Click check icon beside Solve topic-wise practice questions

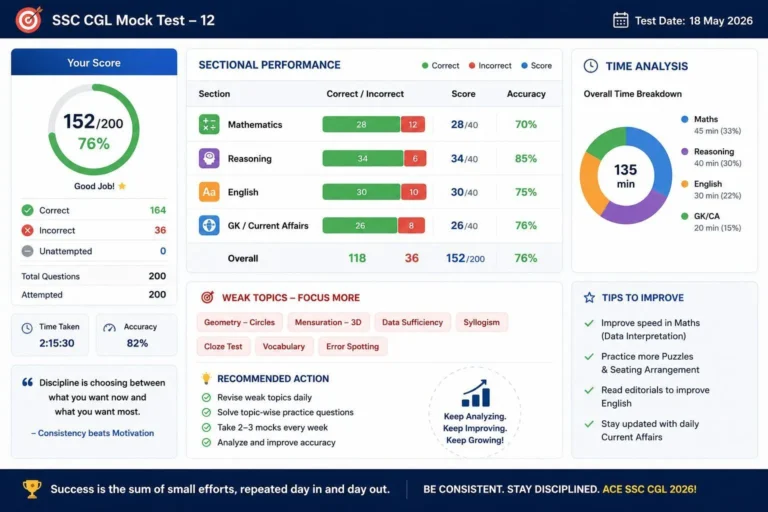[206, 413]
